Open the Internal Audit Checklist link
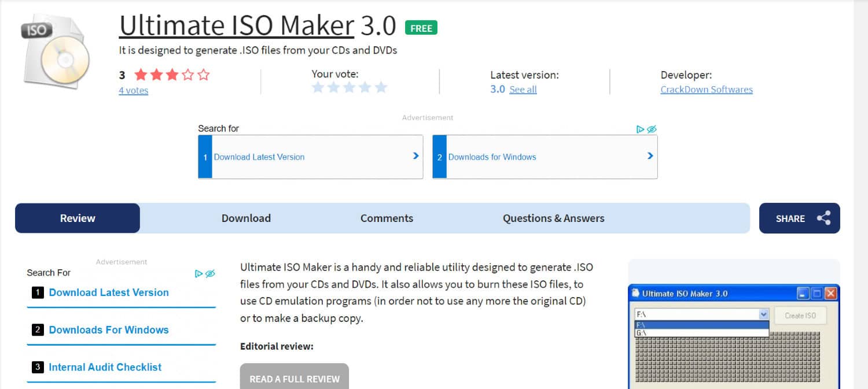This screenshot has width=868, height=389. tap(105, 367)
